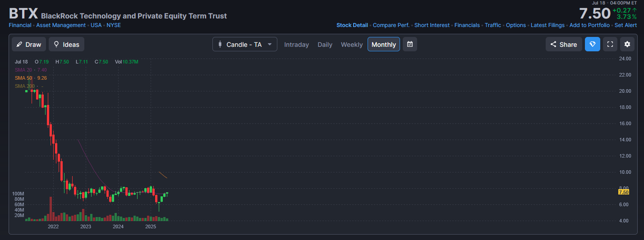Click the 7.50 last price at top right
The image size is (644, 240).
pos(595,14)
